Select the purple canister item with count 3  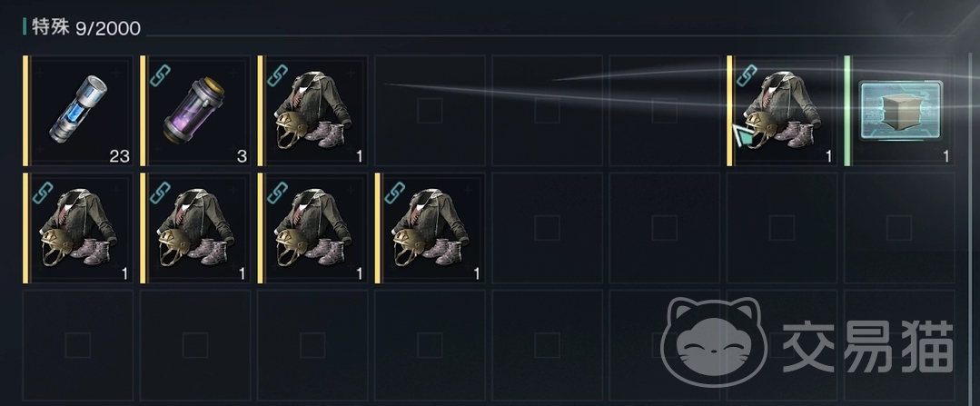click(x=195, y=111)
